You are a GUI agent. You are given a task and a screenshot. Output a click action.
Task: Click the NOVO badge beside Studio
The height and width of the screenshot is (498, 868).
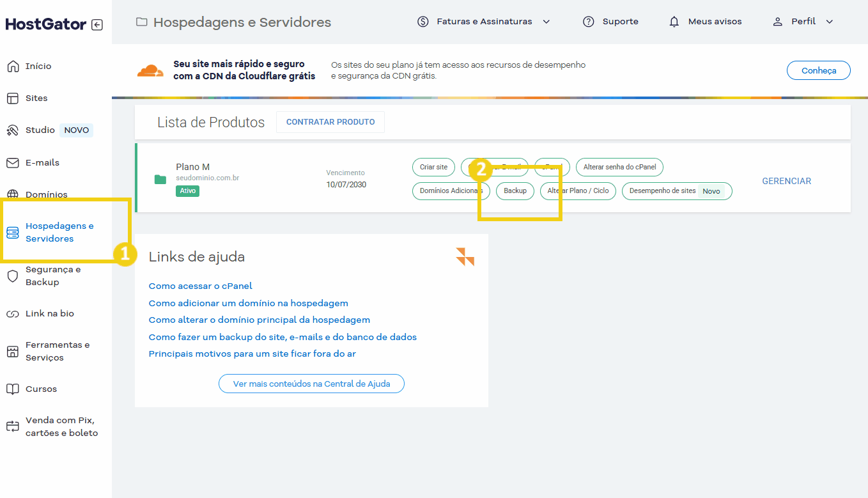(77, 130)
